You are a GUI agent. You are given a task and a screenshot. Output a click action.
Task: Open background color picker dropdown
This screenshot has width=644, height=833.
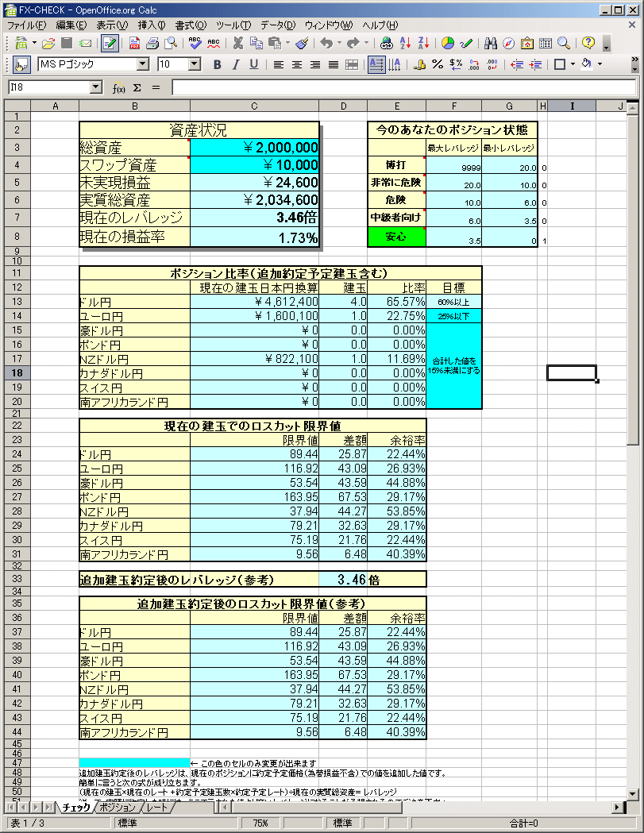tap(600, 64)
